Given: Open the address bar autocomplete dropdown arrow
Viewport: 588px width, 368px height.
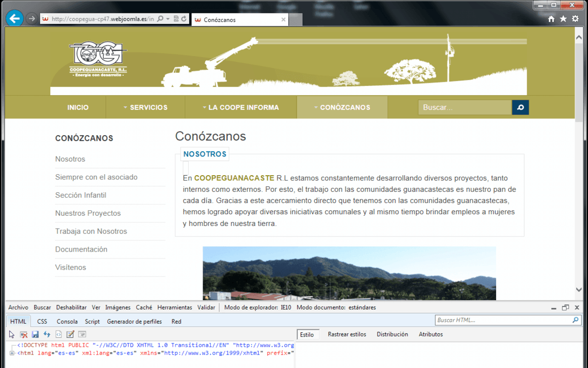Looking at the screenshot, I should pos(168,19).
